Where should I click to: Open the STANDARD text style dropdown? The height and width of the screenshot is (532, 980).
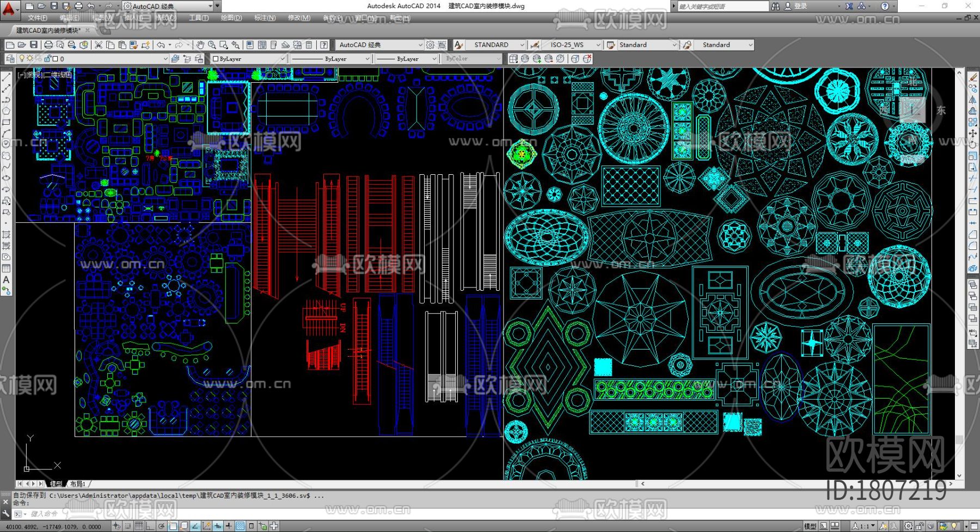pos(522,45)
